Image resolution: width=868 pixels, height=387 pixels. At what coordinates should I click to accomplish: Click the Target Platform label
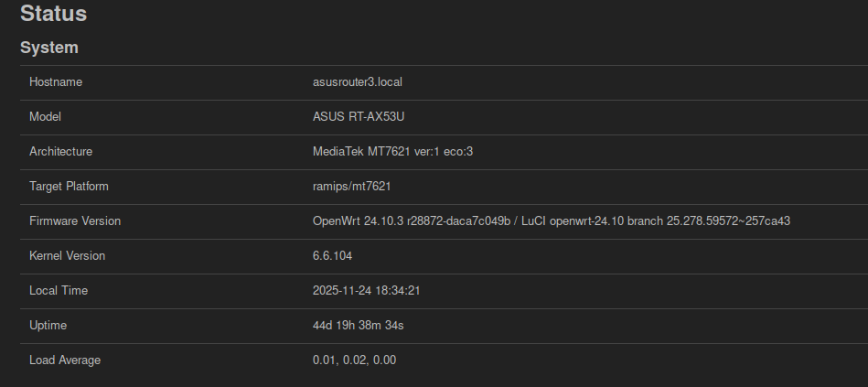[x=69, y=187]
